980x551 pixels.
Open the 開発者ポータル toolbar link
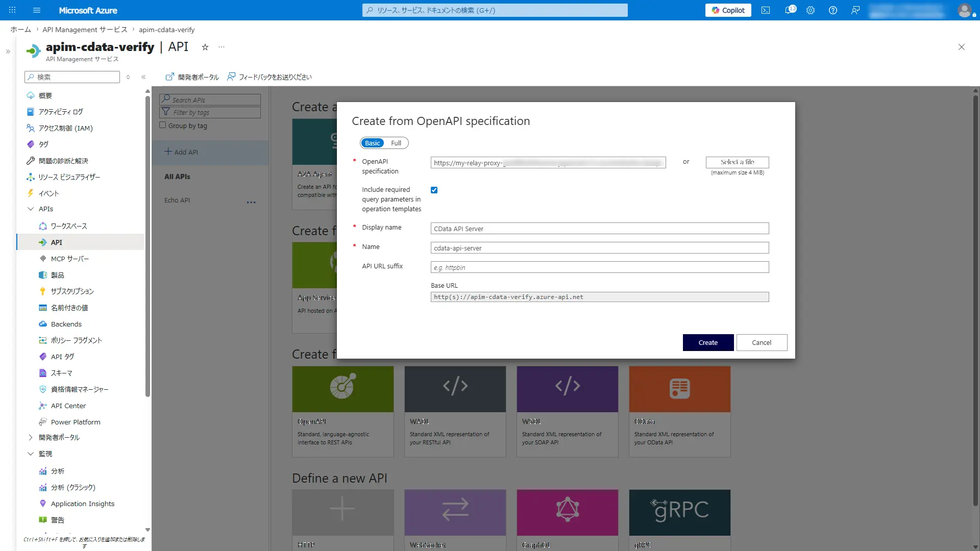pyautogui.click(x=192, y=77)
